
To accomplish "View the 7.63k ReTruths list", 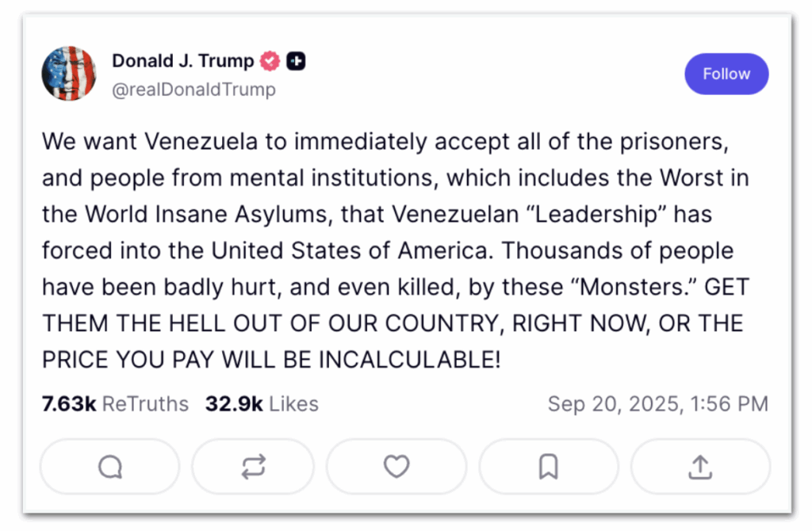I will click(x=115, y=403).
